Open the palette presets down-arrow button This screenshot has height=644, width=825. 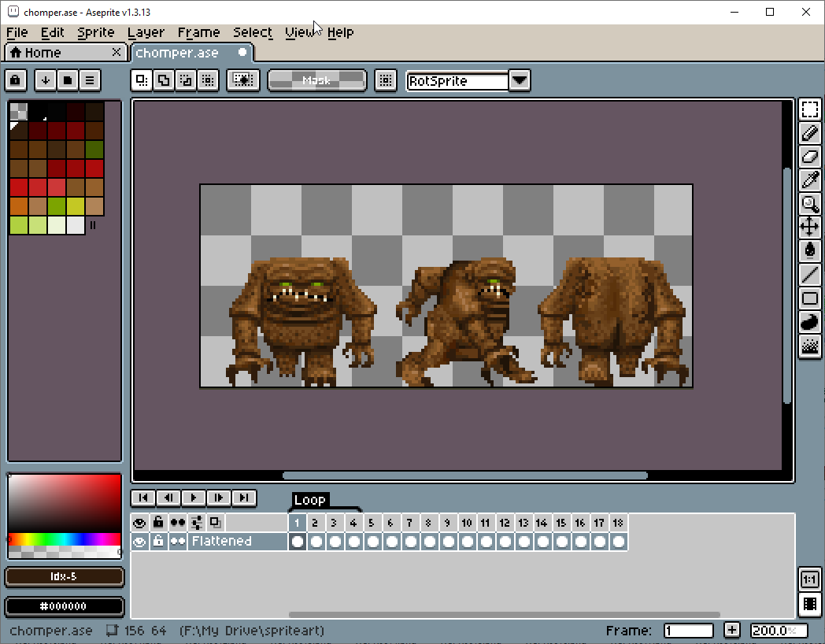coord(46,80)
